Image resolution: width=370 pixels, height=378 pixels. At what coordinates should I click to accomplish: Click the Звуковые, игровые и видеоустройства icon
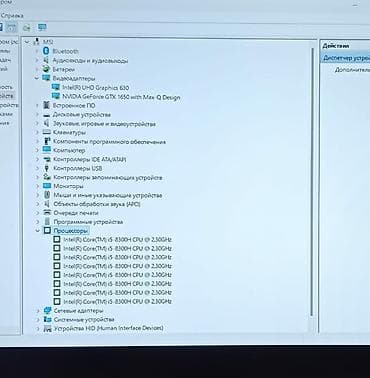(x=47, y=124)
